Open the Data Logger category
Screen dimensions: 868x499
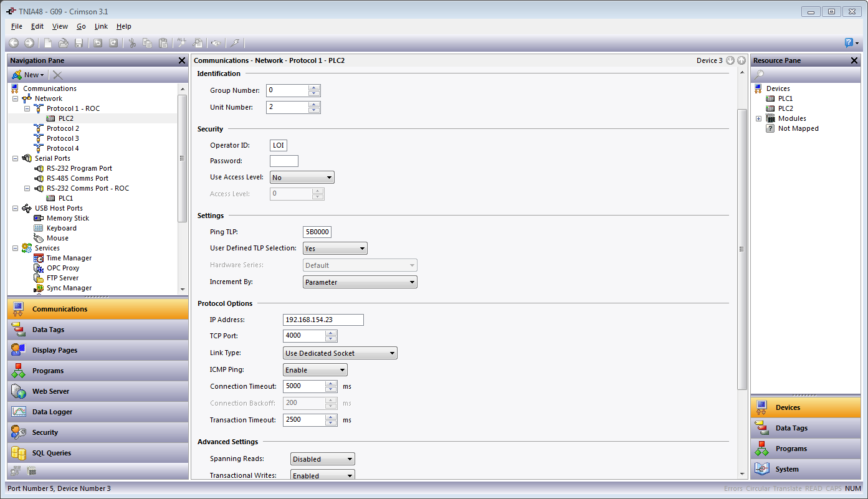(98, 412)
